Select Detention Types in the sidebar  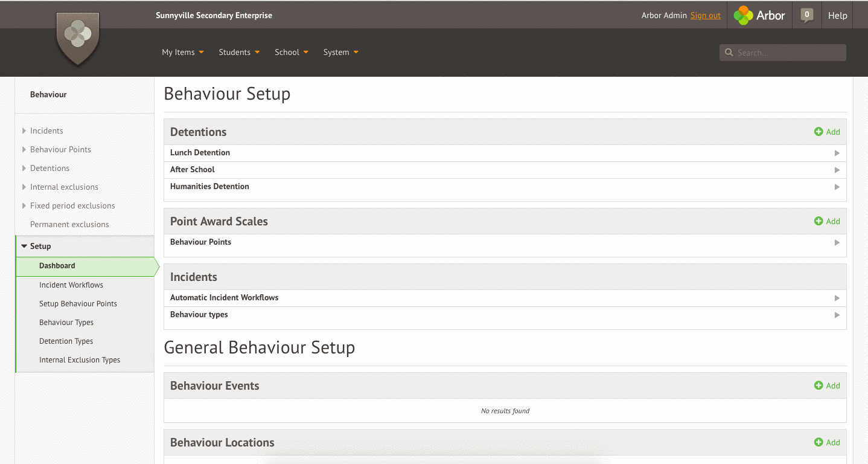[x=66, y=341]
